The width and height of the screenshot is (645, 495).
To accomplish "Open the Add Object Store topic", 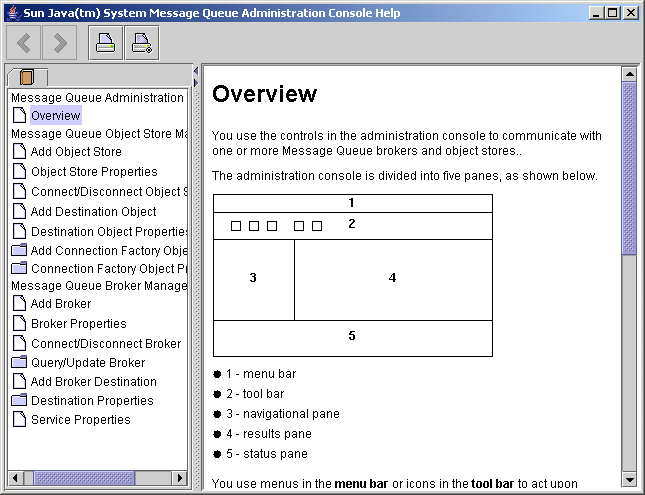I will click(76, 152).
